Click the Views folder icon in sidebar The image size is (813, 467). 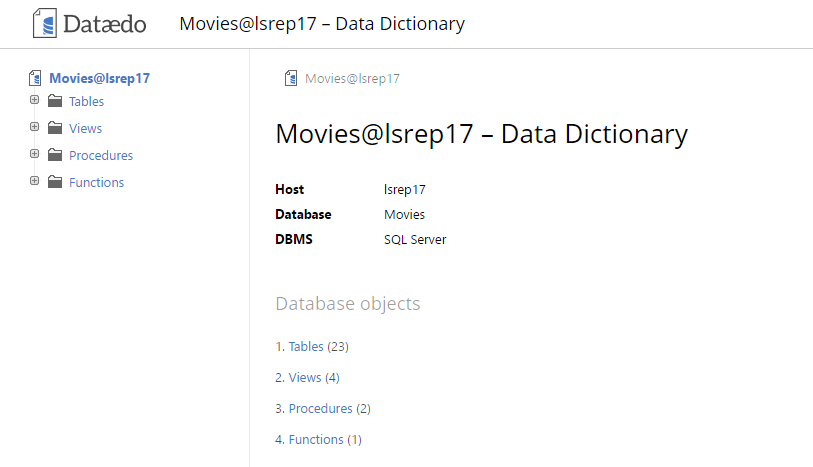click(54, 128)
